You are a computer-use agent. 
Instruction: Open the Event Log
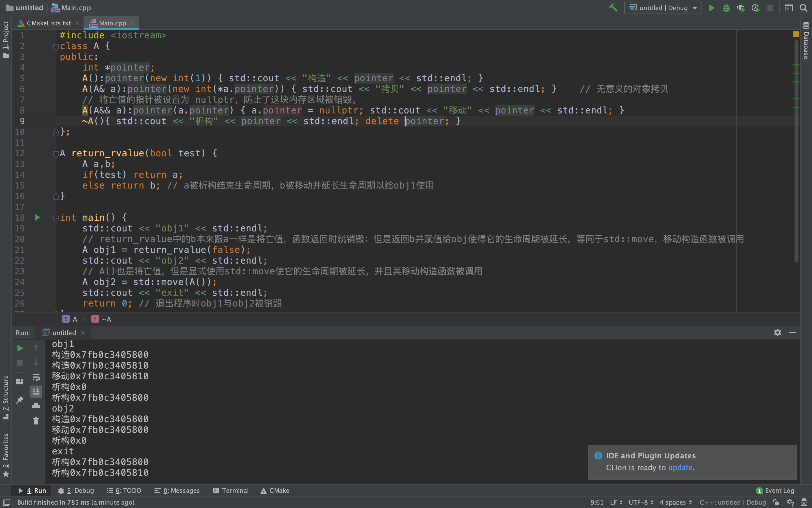tap(775, 491)
